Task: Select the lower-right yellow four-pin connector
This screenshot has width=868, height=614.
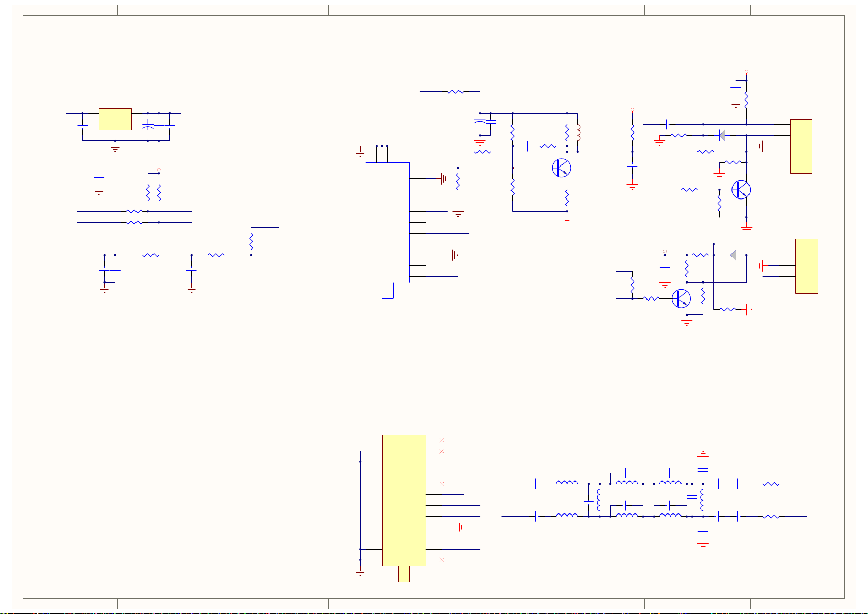Action: [x=807, y=266]
